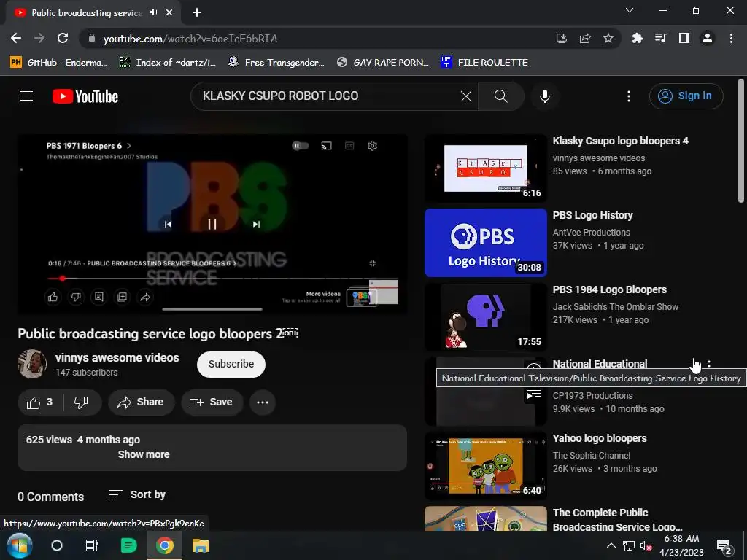The image size is (747, 560).
Task: Open the YouTube hamburger guide menu
Action: (26, 96)
